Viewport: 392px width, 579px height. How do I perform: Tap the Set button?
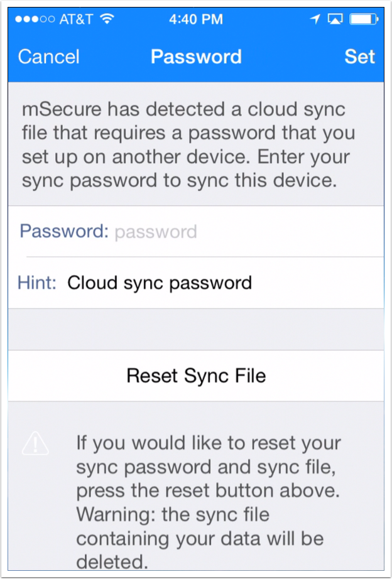point(359,57)
